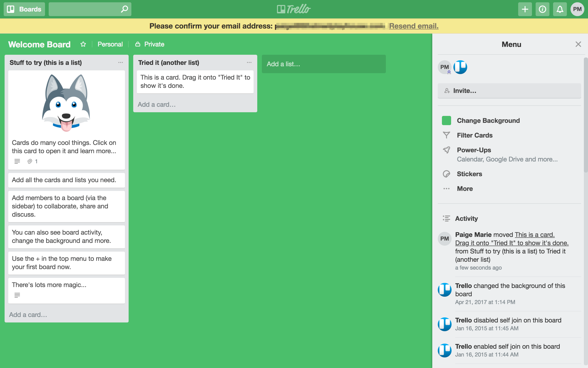
Task: Click PM member avatar in Menu
Action: click(445, 67)
